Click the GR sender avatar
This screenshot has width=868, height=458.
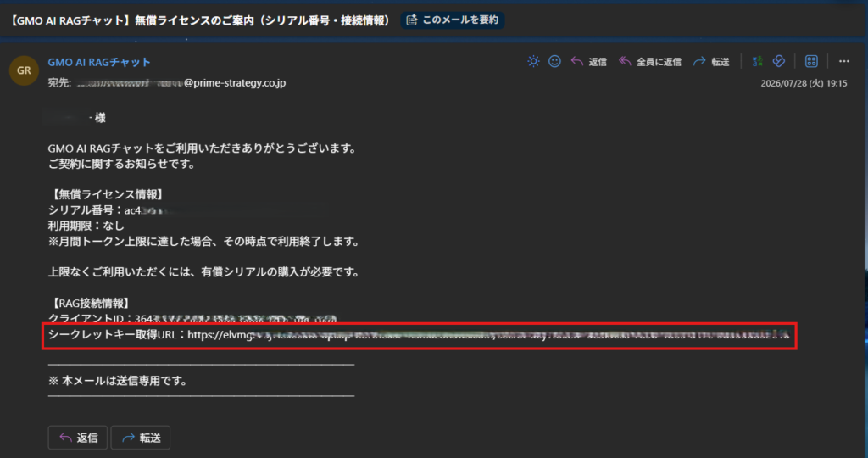(x=24, y=70)
